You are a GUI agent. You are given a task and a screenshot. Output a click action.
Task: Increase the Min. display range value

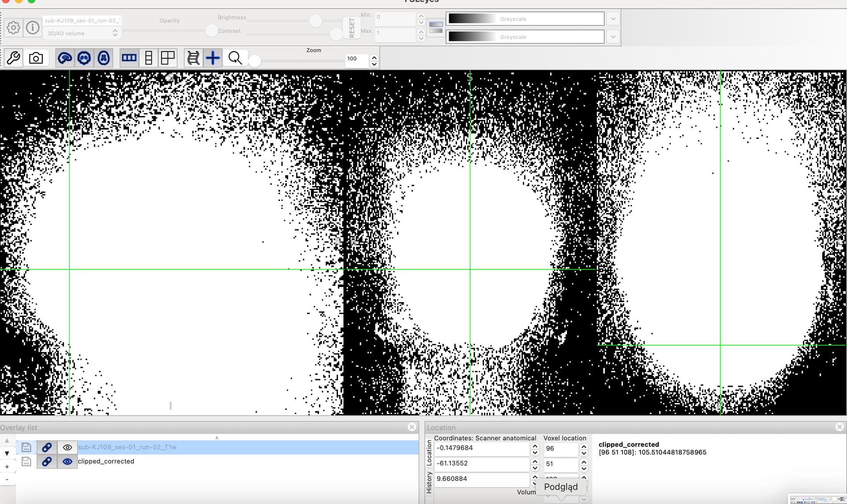click(x=421, y=16)
